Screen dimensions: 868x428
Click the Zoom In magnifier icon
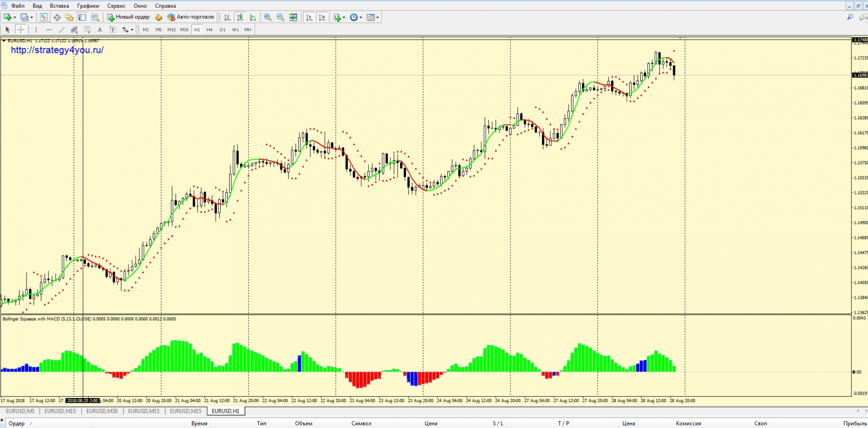tap(268, 17)
